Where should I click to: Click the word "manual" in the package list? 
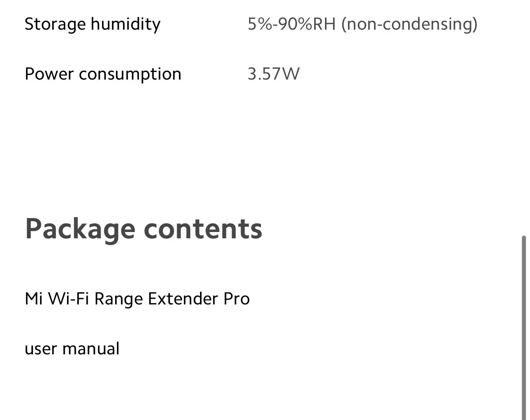[91, 349]
